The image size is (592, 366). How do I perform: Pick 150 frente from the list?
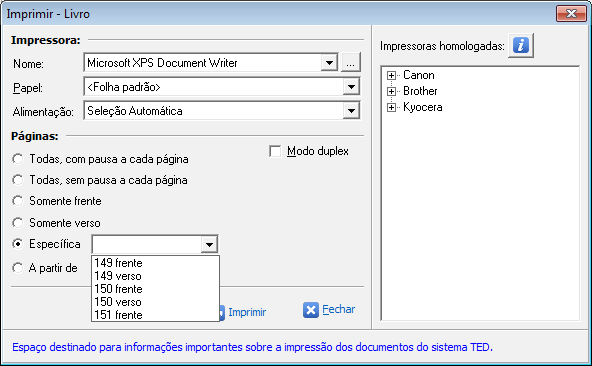click(155, 289)
